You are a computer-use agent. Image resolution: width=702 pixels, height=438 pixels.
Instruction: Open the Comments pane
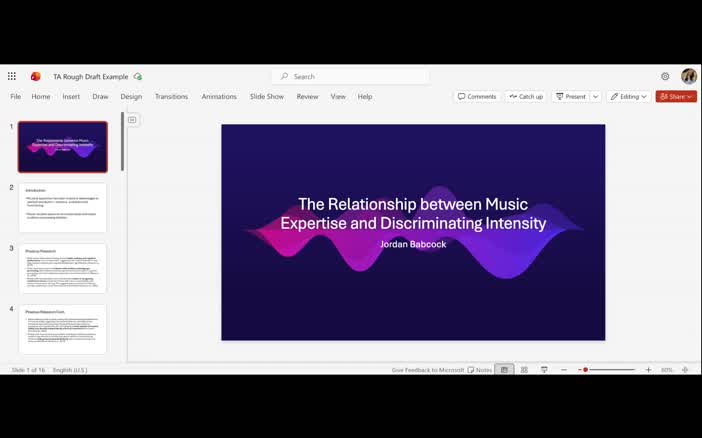click(477, 96)
